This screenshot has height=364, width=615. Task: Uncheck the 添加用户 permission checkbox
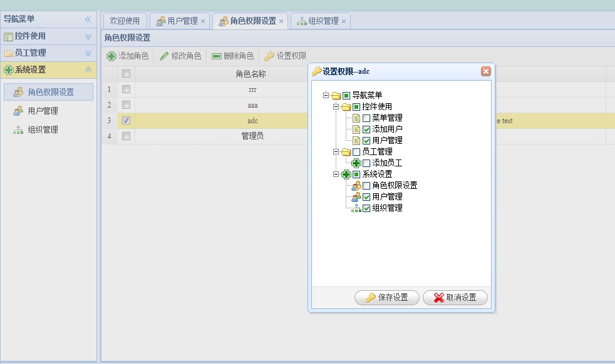(366, 129)
